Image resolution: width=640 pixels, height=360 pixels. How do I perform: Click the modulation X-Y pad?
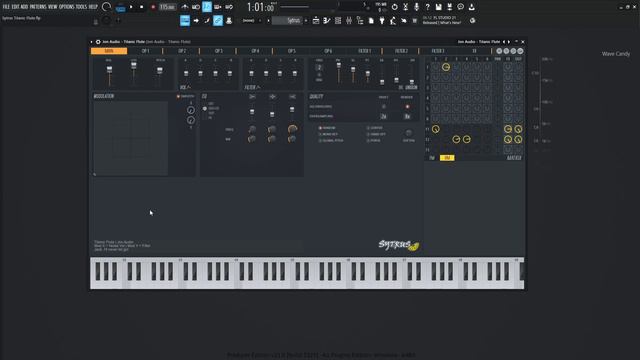[131, 138]
